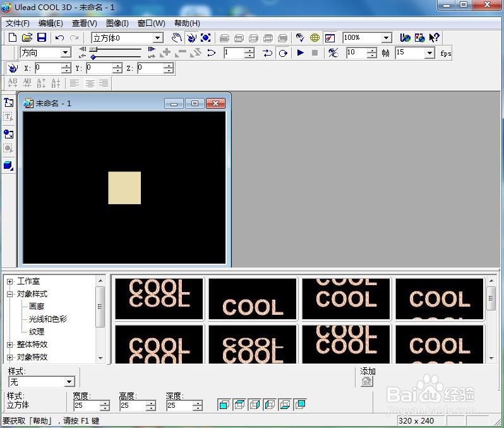The image size is (504, 428).
Task: Toggle loop mode in animation toolbar
Action: pos(283,52)
